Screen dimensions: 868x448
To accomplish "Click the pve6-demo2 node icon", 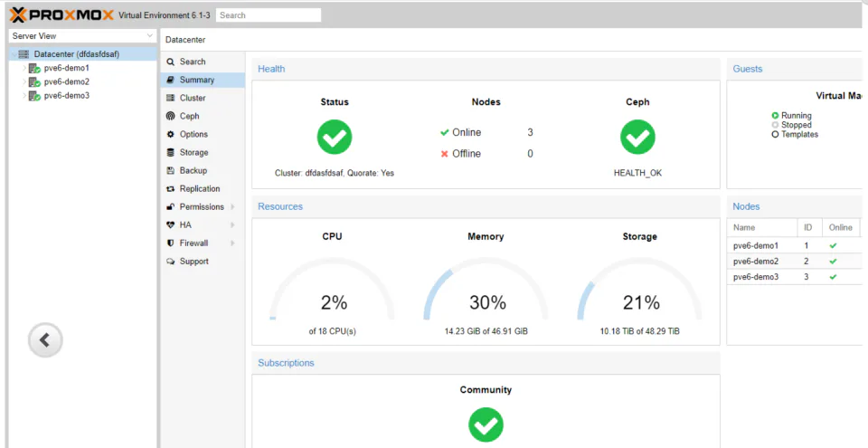I will point(35,82).
